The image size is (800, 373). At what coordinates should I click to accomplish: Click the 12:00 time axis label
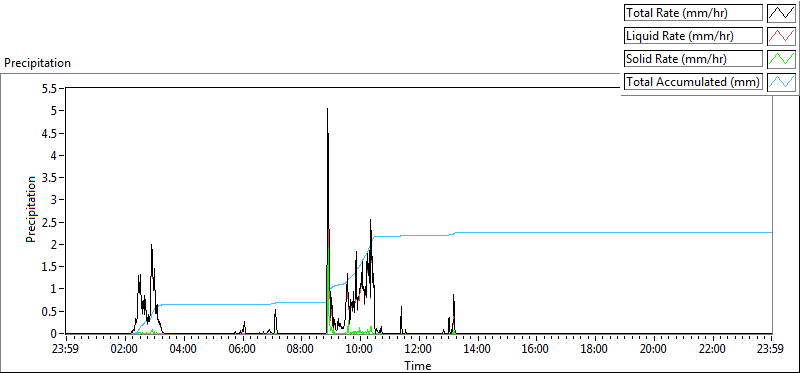(x=419, y=350)
